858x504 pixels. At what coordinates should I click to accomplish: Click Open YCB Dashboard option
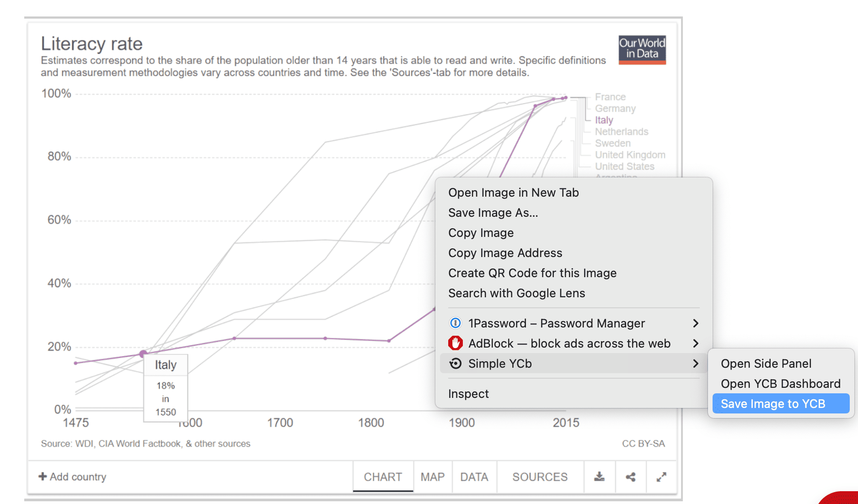[x=780, y=384]
